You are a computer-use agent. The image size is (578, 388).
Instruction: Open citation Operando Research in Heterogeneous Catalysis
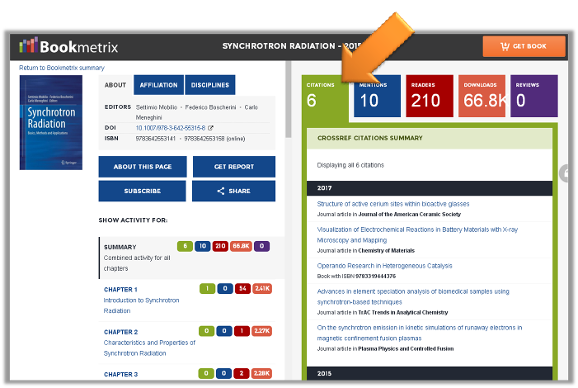click(x=384, y=266)
